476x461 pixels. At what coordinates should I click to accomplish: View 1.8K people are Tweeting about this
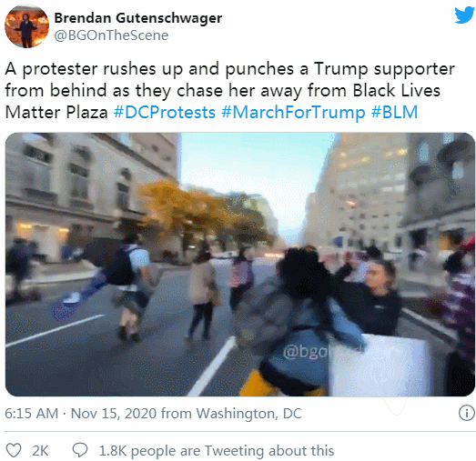point(217,451)
